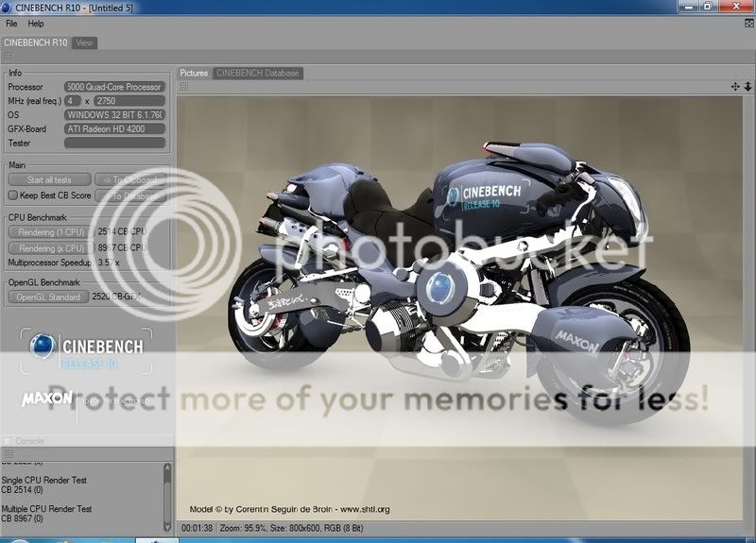Restore down the CINEBENCH window
Screen dimensions: 756x543
click(x=708, y=7)
